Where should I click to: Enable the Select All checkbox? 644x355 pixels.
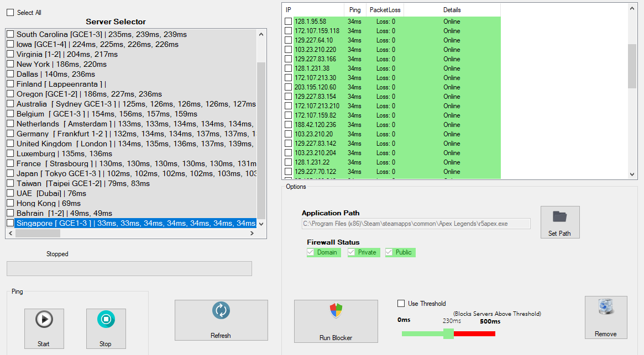coord(11,13)
